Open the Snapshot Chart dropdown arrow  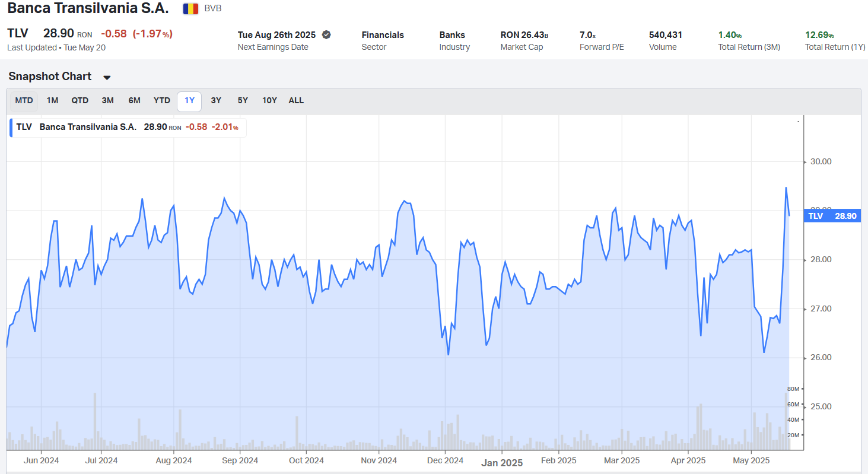point(107,77)
